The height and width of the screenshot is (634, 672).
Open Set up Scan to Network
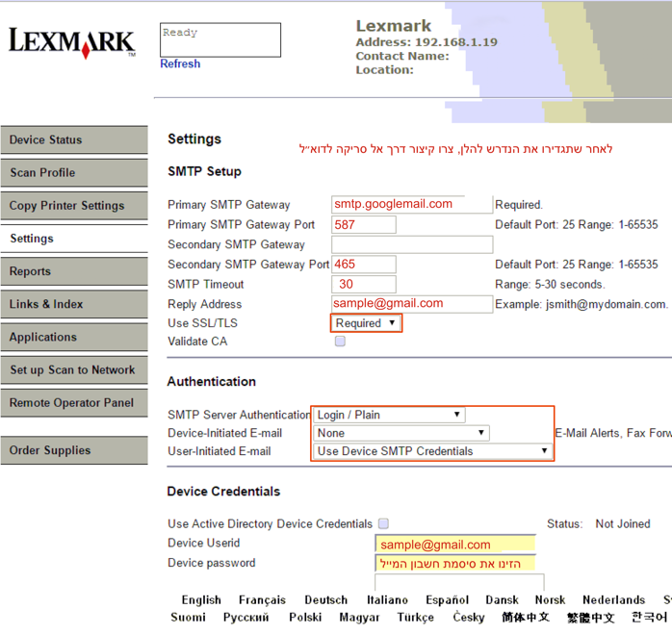[74, 369]
